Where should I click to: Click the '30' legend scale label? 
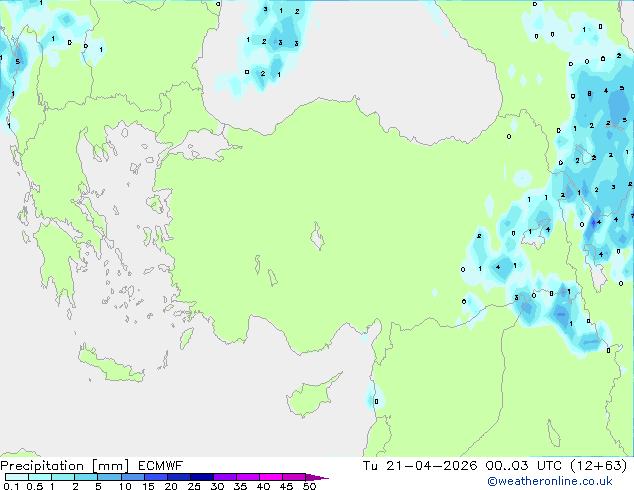[x=217, y=486]
